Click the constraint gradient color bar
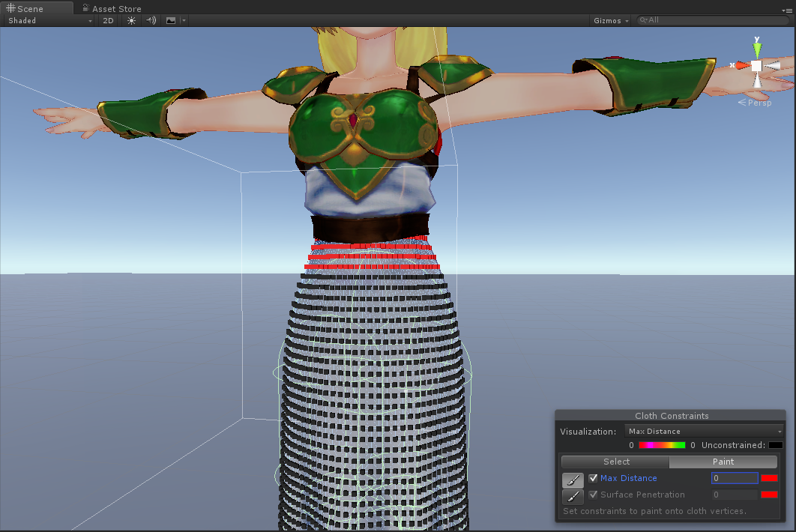The image size is (796, 532). [x=662, y=445]
